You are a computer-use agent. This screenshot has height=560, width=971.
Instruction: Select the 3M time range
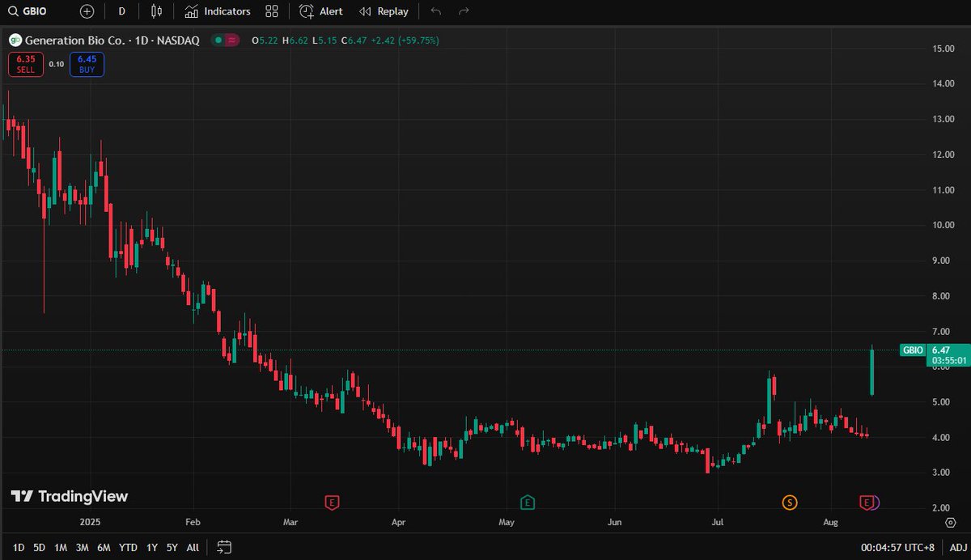pos(82,547)
